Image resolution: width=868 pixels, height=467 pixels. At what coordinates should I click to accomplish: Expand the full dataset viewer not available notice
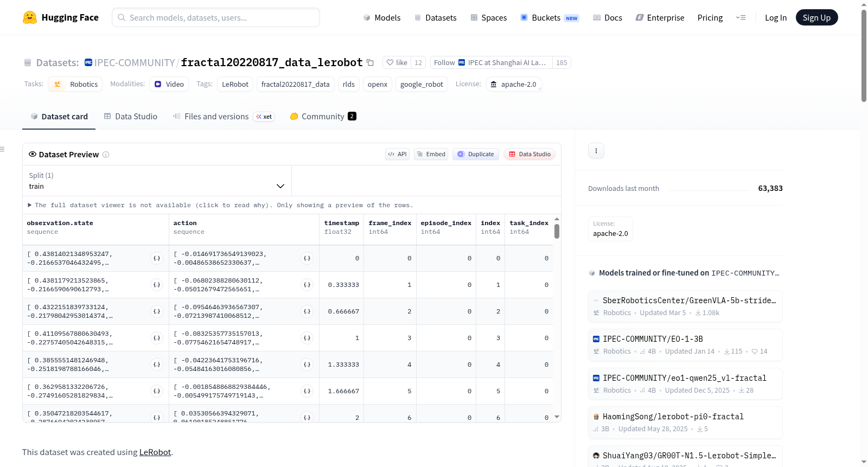(220, 205)
